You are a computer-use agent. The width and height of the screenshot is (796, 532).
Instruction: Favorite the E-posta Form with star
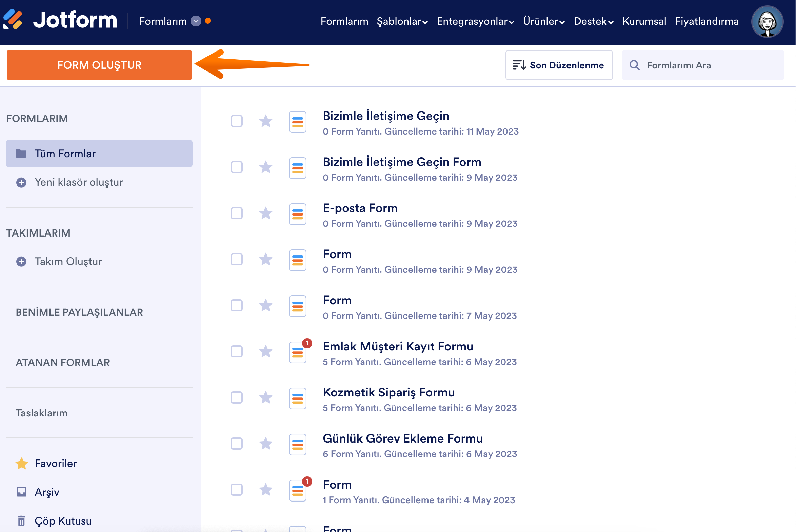pos(265,213)
